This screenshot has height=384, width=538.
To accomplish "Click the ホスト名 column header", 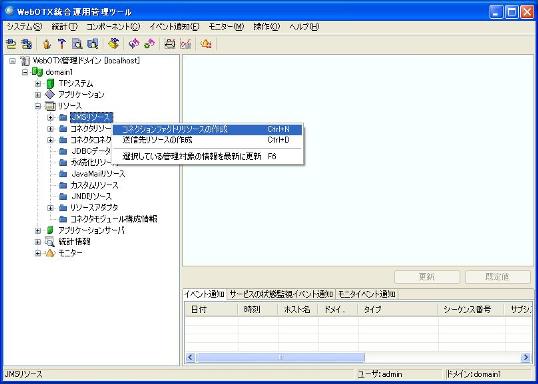I will tap(297, 310).
